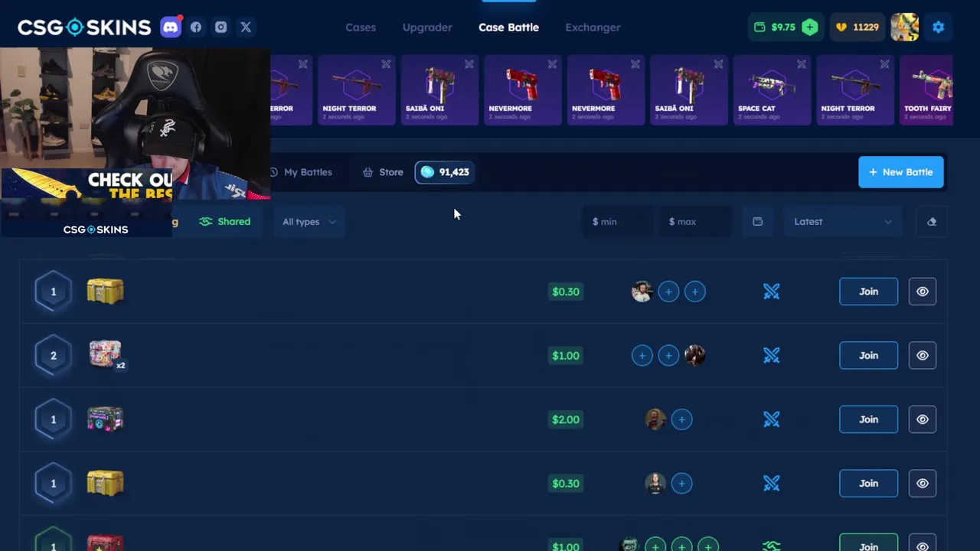
Task: Go to the Upgrader tab
Action: pyautogui.click(x=427, y=27)
